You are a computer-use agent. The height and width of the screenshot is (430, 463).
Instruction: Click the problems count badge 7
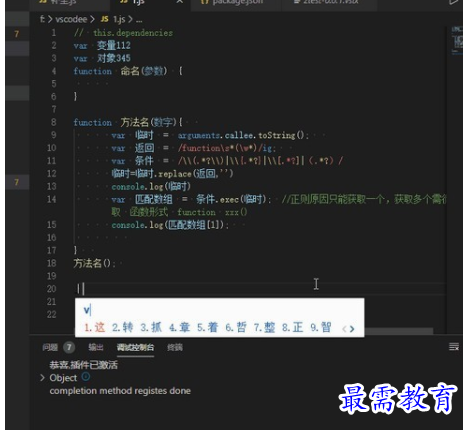[x=69, y=348]
